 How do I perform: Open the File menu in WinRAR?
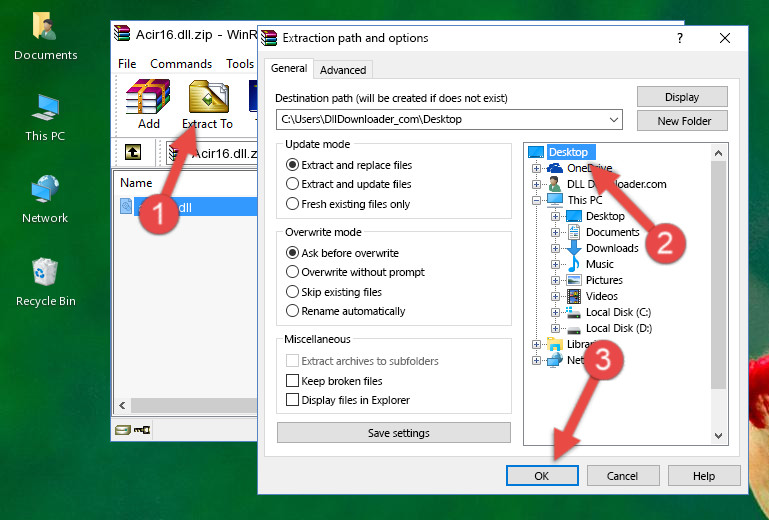click(x=127, y=64)
